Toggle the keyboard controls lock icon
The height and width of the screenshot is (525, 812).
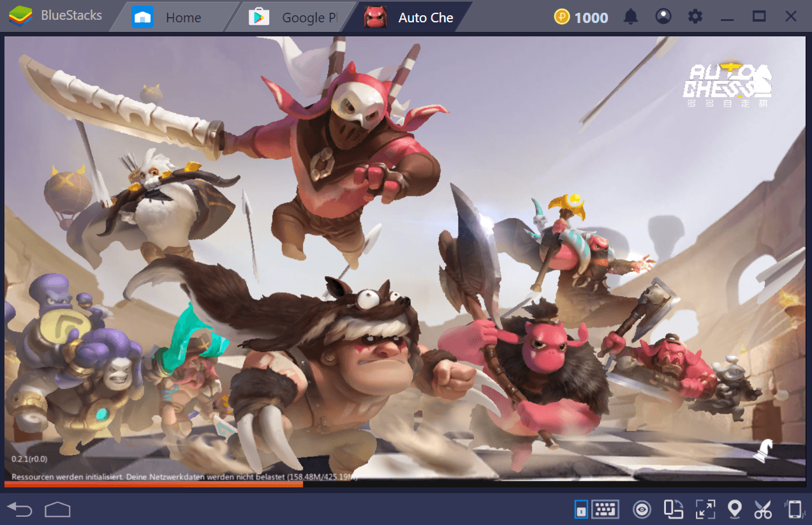pyautogui.click(x=581, y=509)
